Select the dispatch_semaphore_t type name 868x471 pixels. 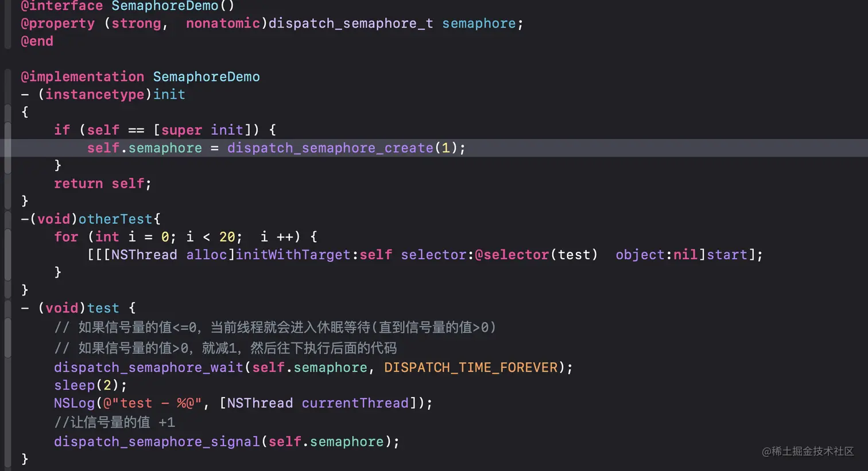coord(351,24)
